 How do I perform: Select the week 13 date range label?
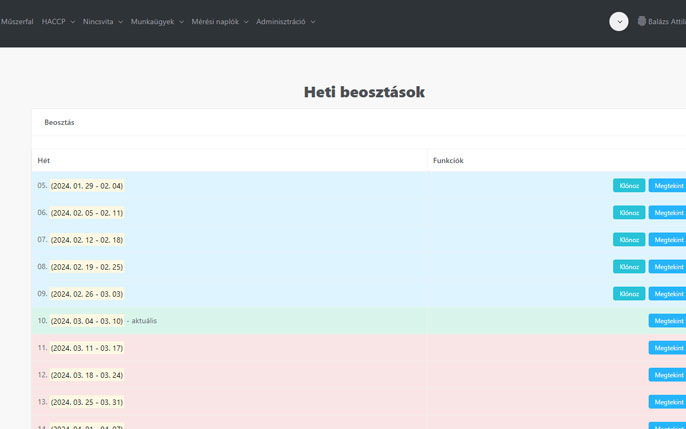click(87, 402)
